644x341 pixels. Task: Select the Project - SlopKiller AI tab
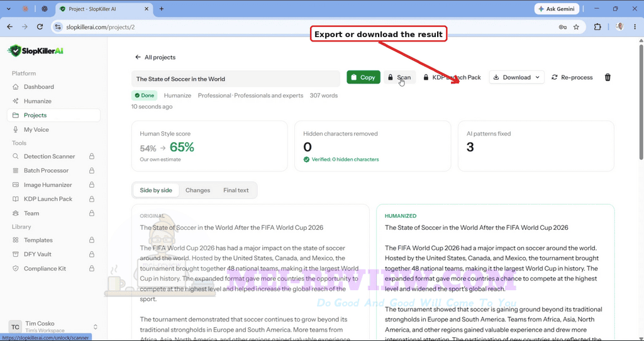tap(105, 9)
